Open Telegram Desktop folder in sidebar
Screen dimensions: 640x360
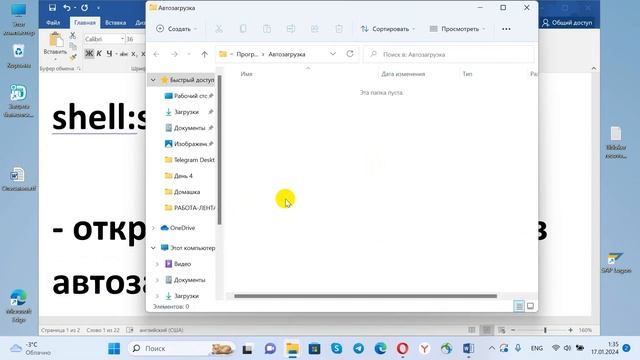coord(190,160)
